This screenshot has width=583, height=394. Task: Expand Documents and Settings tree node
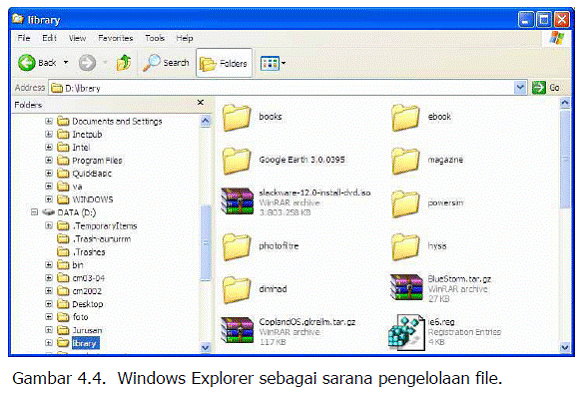pos(49,121)
